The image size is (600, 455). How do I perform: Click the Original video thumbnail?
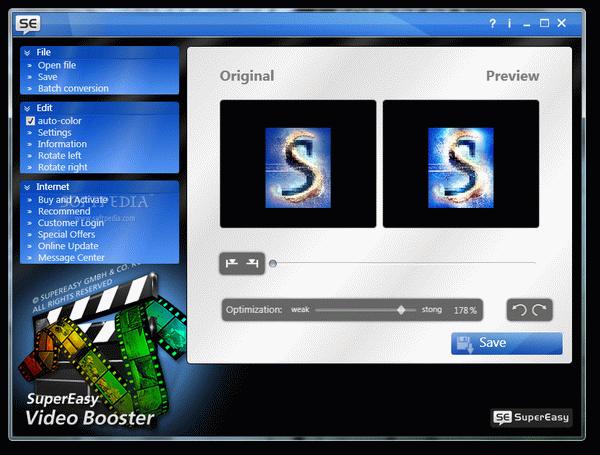[x=298, y=164]
